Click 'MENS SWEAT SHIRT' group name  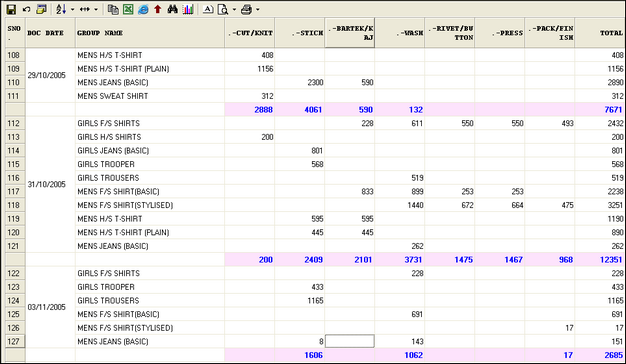pos(113,96)
